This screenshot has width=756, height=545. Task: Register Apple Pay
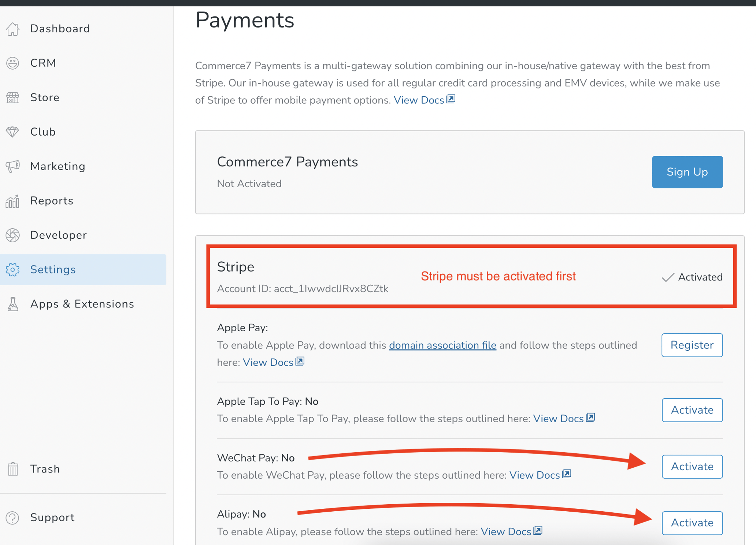[692, 345]
